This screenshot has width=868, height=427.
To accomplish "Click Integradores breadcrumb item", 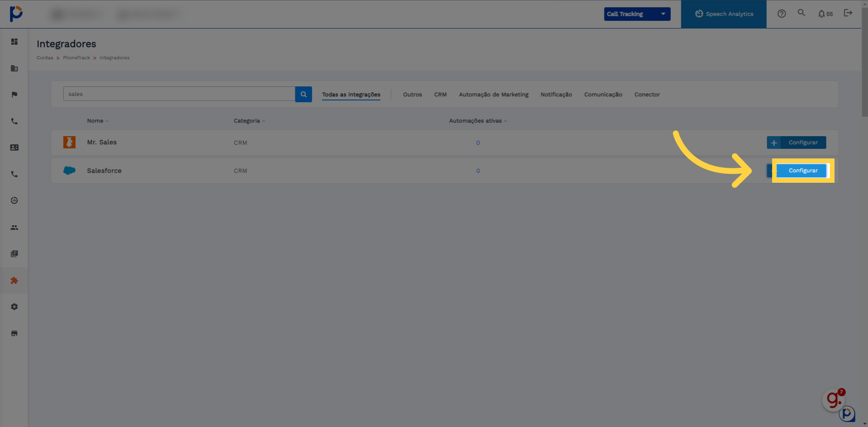I will (x=114, y=58).
